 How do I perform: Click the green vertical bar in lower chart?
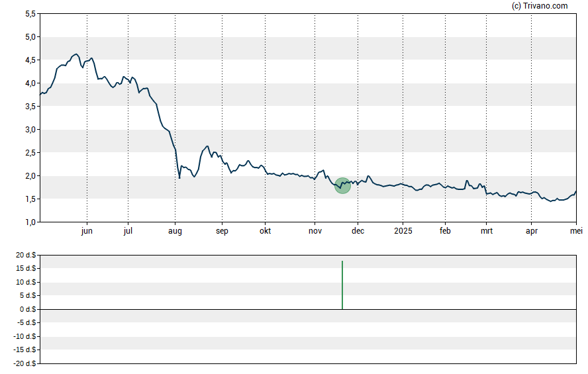click(342, 285)
